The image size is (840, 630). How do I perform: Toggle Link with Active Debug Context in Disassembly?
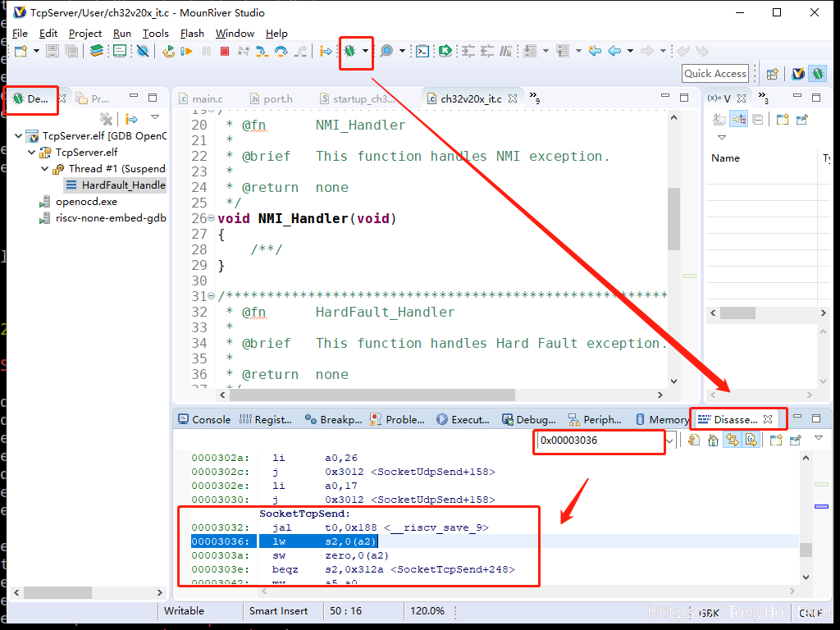click(733, 441)
